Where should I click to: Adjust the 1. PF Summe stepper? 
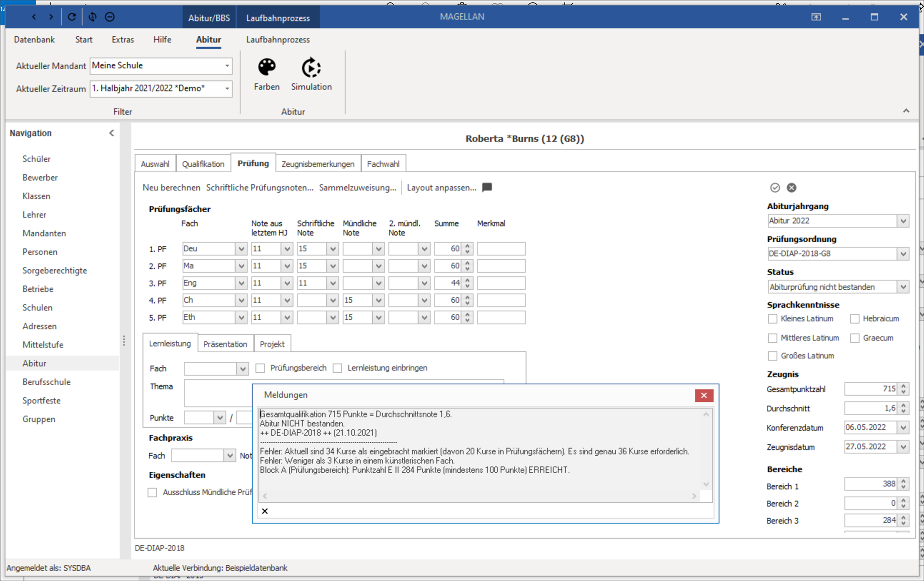coord(467,249)
